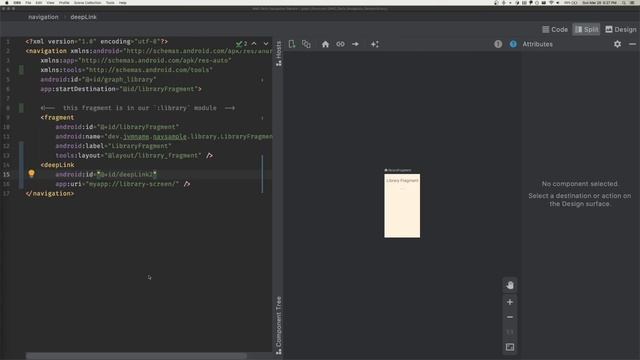
Task: Zoom out on the design surface
Action: point(510,317)
